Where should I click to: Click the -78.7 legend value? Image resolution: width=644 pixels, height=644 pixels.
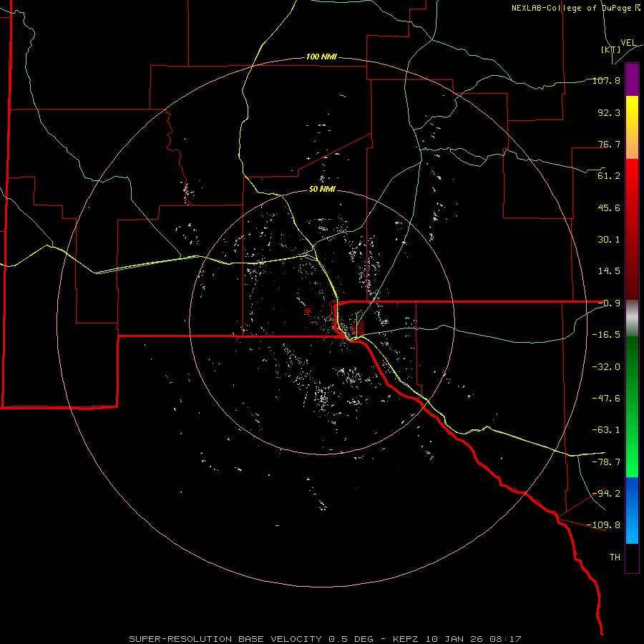pos(606,462)
